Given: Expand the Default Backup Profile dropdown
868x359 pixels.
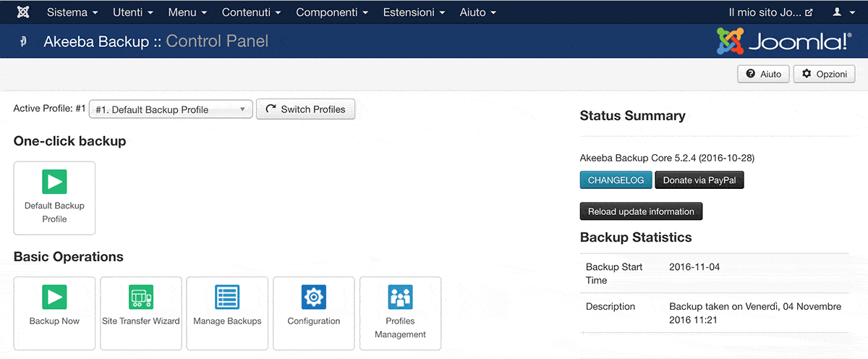Looking at the screenshot, I should click(x=171, y=109).
